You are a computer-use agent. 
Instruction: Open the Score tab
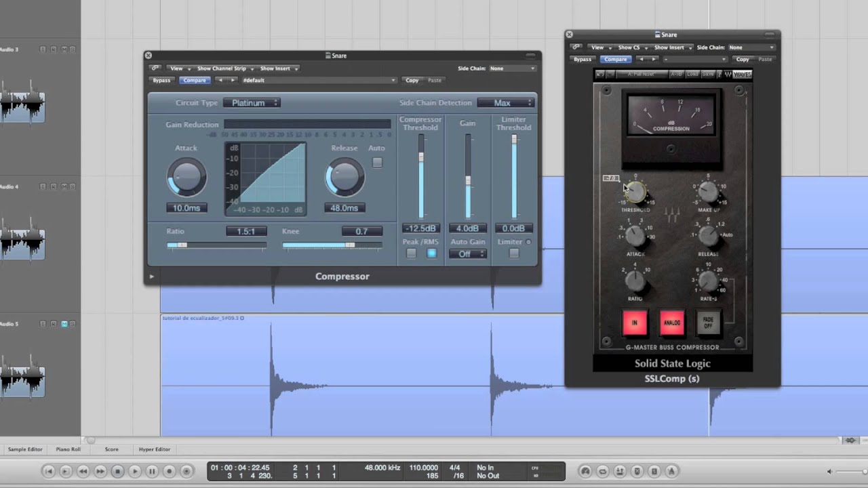112,449
